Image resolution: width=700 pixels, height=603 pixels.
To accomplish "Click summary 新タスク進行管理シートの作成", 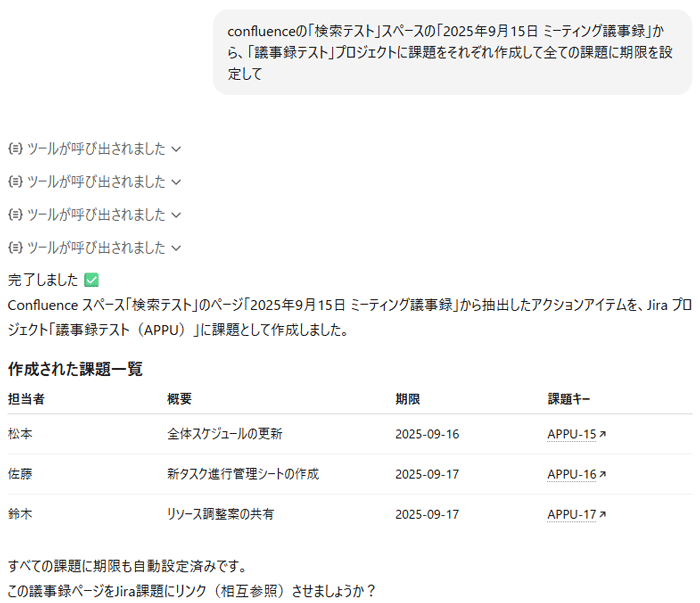I will coord(243,474).
